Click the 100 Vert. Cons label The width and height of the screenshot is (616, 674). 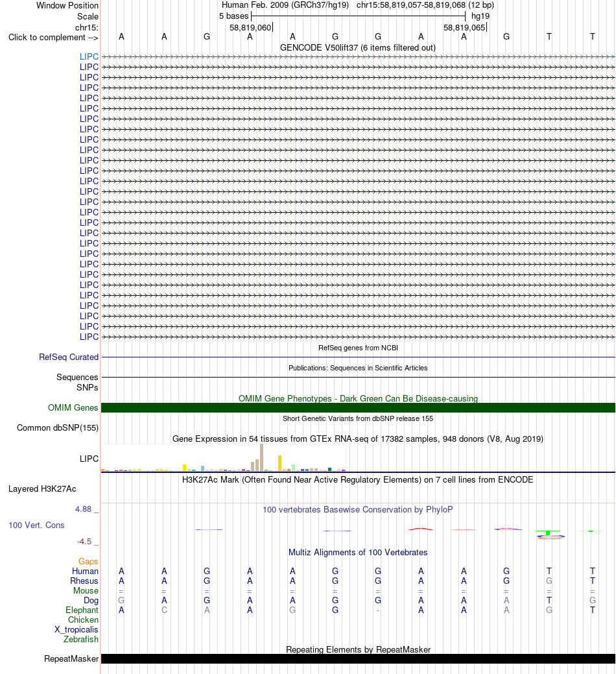click(x=36, y=525)
